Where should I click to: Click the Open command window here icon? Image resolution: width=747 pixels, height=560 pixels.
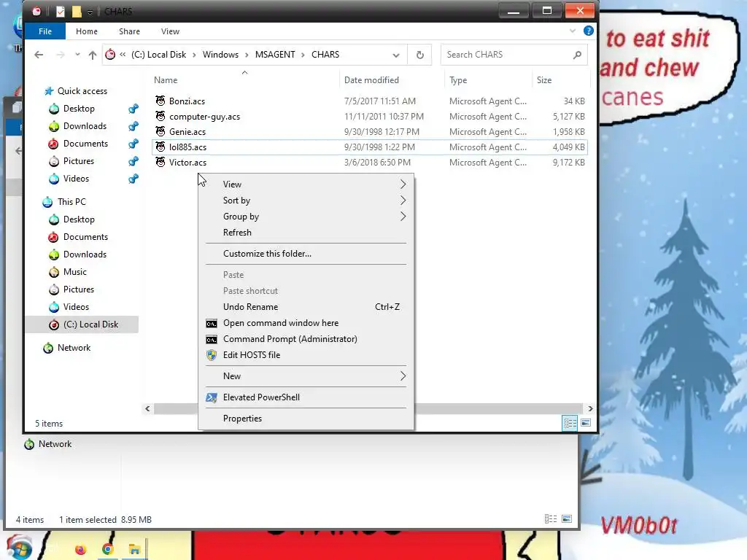pos(212,323)
